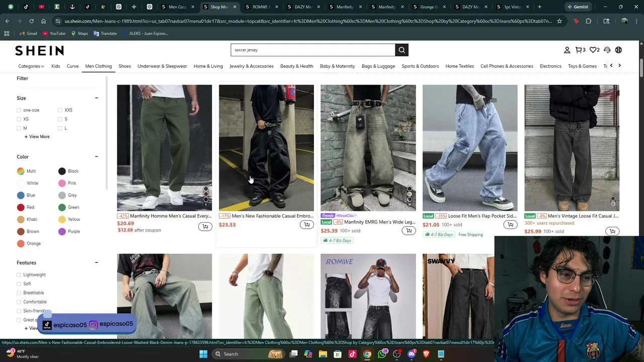Open the wishlist heart icon
This screenshot has height=362, width=644.
click(594, 50)
